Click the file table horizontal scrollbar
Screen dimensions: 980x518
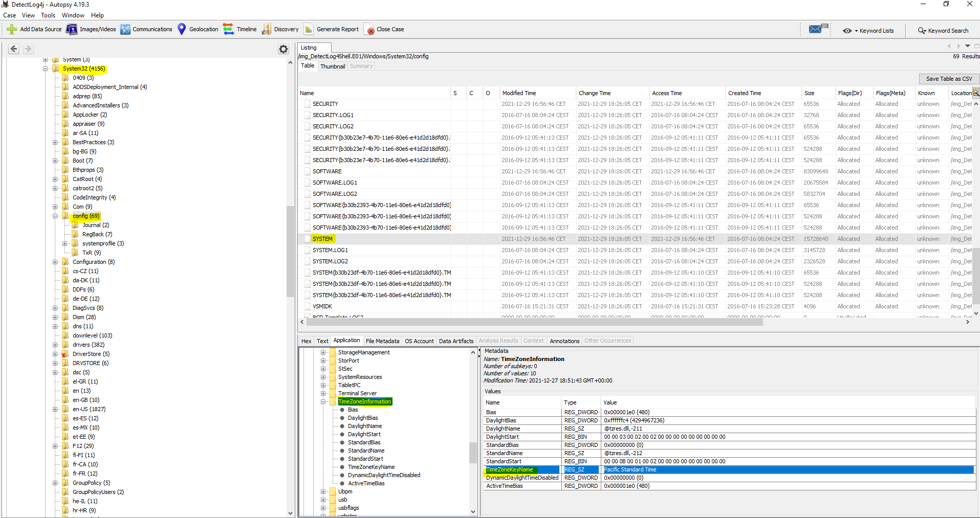pos(532,322)
